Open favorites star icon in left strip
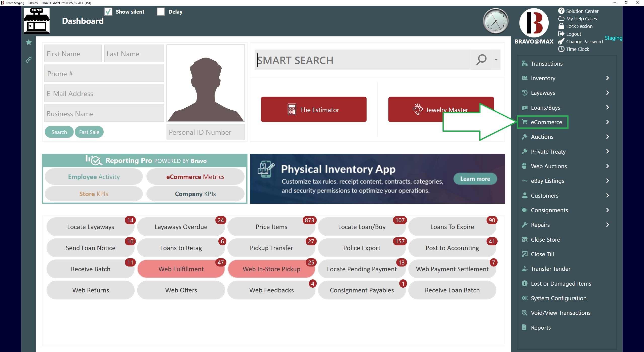Screen dimensions: 644x352 point(29,42)
